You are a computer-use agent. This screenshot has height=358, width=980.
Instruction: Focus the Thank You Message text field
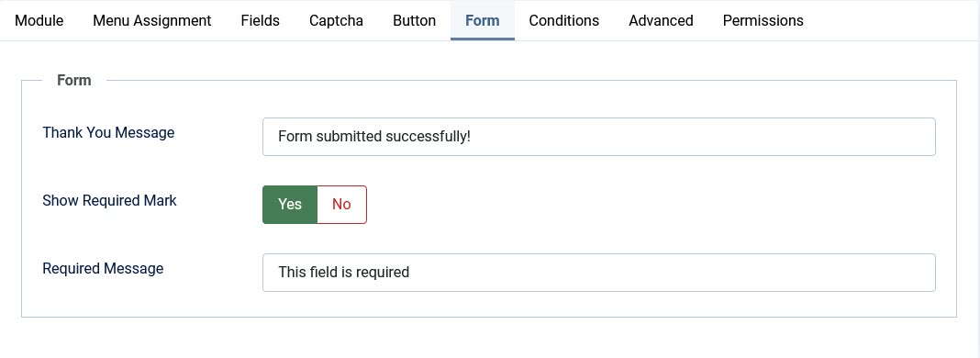tap(599, 137)
